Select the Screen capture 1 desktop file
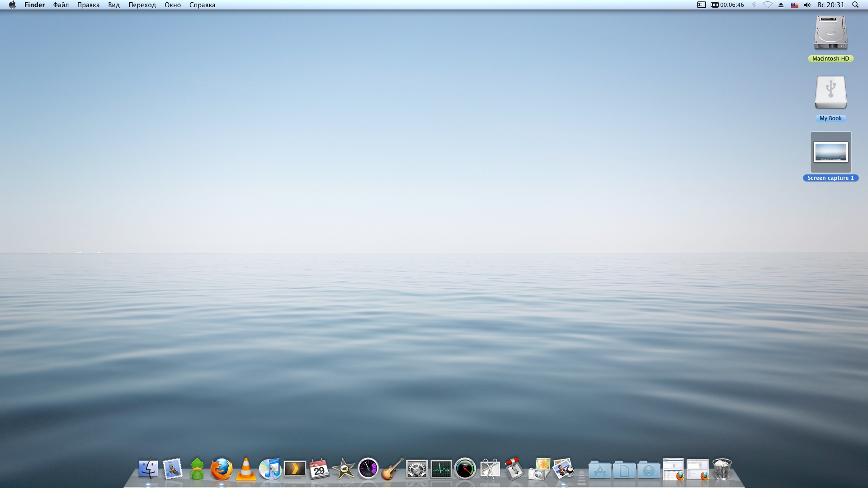The width and height of the screenshot is (868, 488). tap(830, 153)
